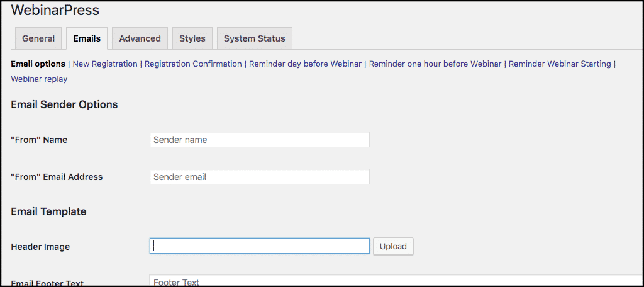
Task: Click the Email Sender Options heading
Action: 65,105
